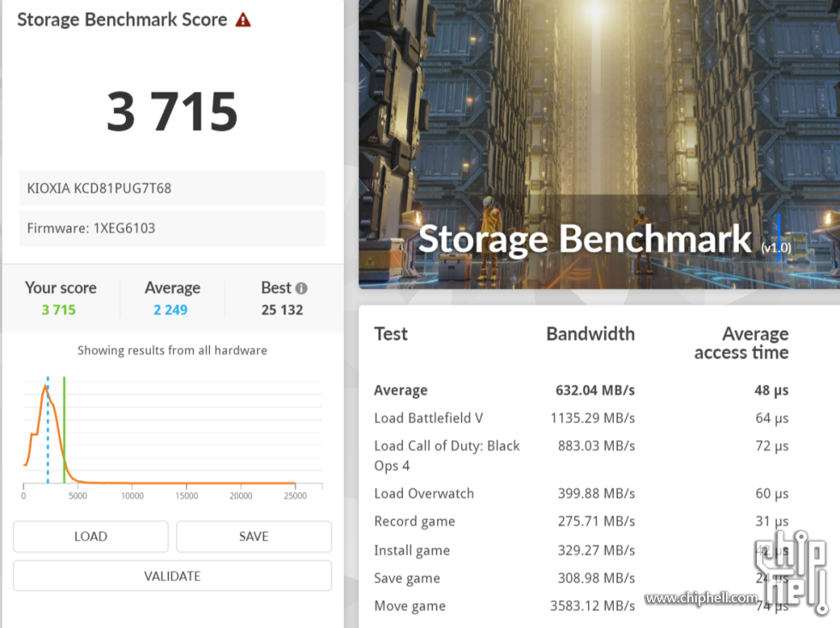
Task: Click the 64 µs access time value
Action: (x=772, y=418)
